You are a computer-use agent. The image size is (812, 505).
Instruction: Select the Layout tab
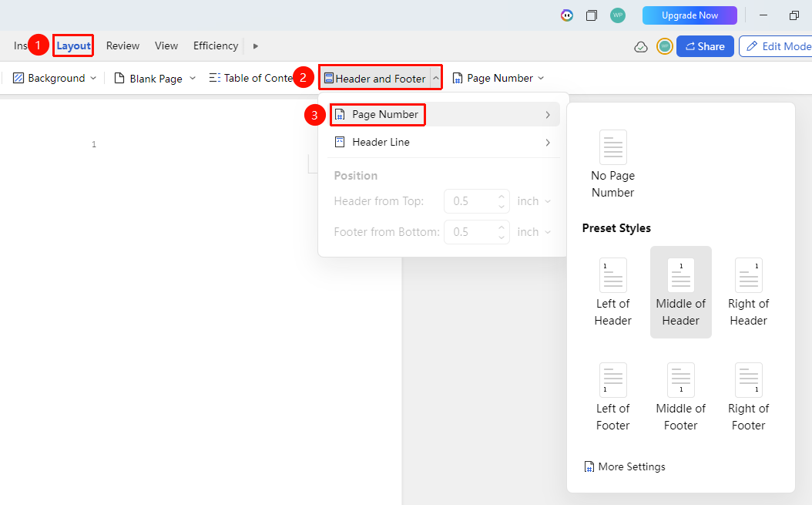tap(73, 45)
